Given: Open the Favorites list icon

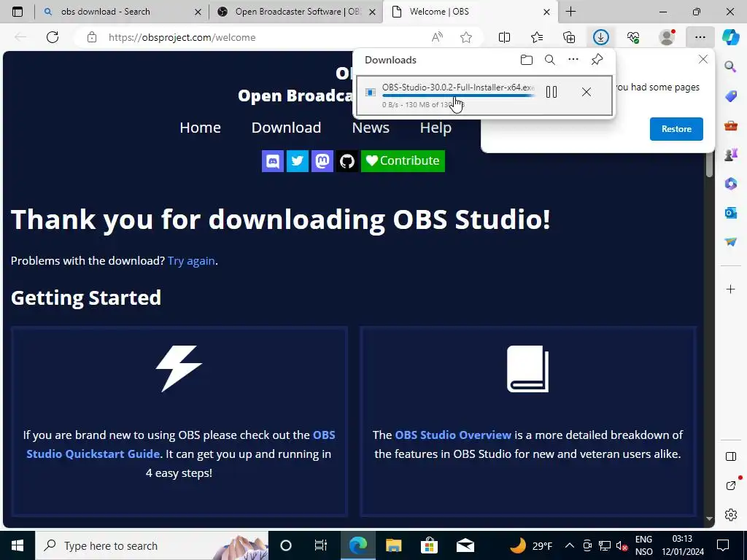Looking at the screenshot, I should click(x=537, y=37).
